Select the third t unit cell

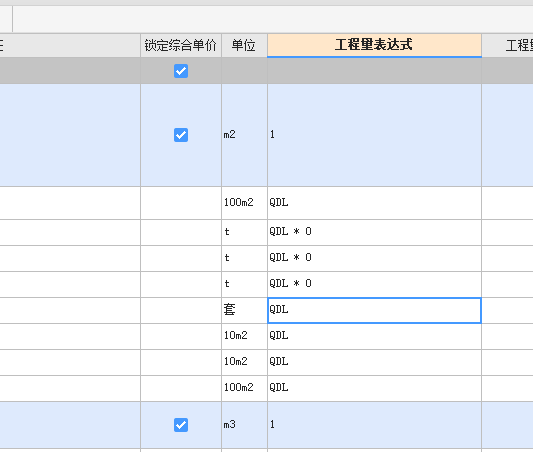point(244,284)
